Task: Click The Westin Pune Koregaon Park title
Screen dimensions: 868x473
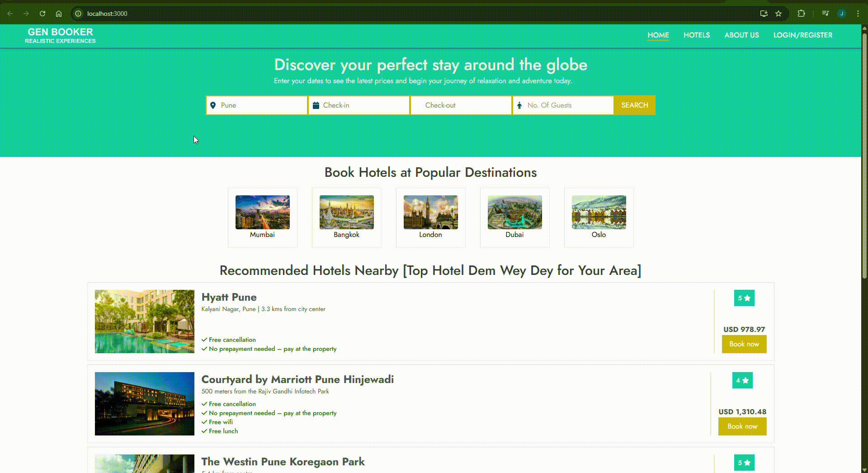Action: [x=283, y=462]
